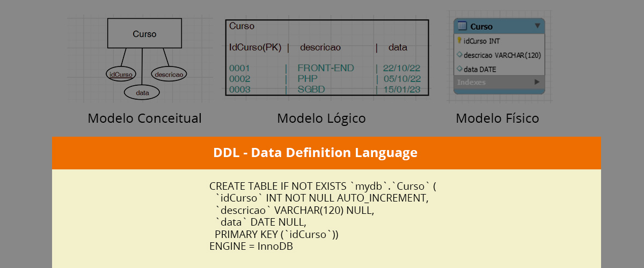Select the Curso entity rectangle
The height and width of the screenshot is (268, 644).
point(144,34)
